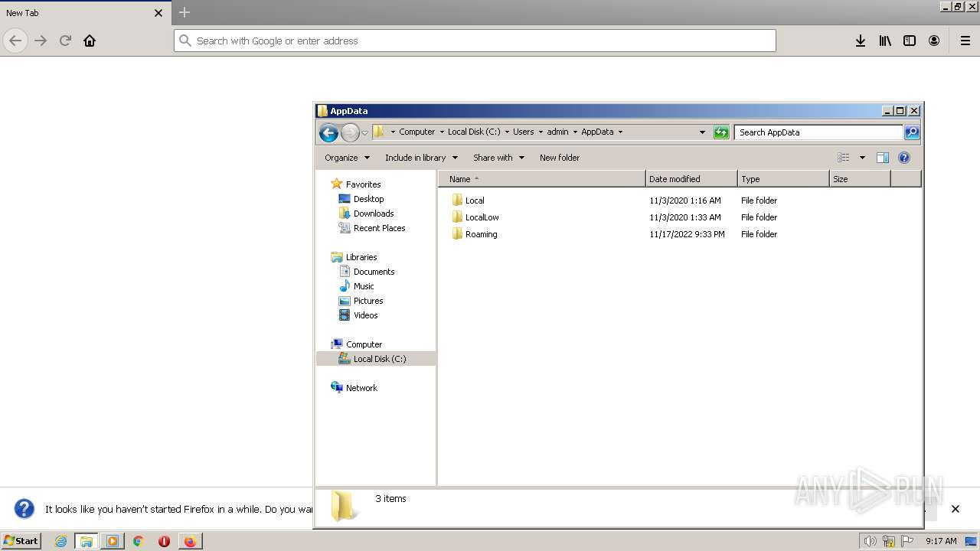Open Videos library
The width and height of the screenshot is (980, 551).
coord(365,315)
